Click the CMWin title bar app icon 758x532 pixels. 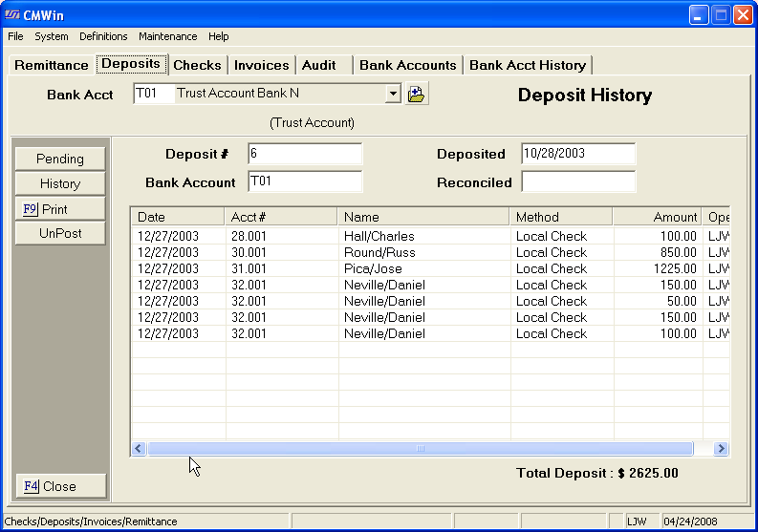click(x=12, y=14)
